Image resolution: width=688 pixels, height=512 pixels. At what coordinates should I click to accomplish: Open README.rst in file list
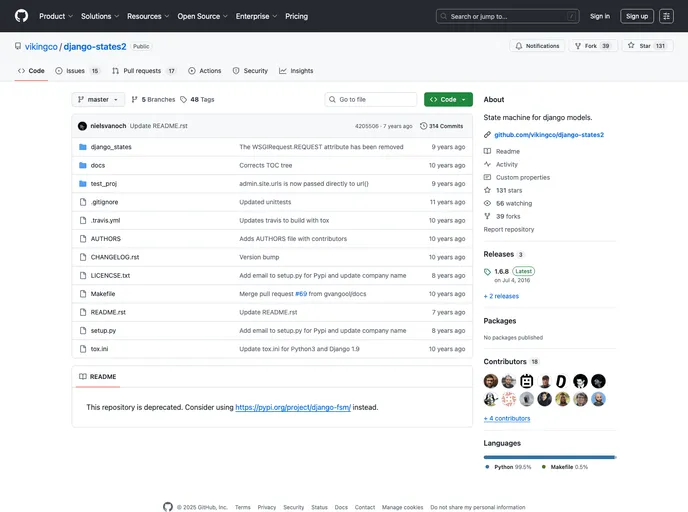pos(108,312)
